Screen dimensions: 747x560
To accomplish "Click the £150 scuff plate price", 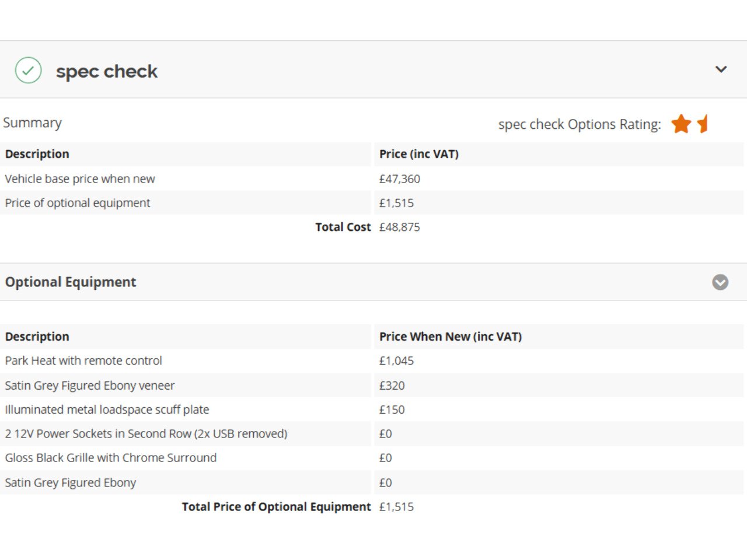I will coord(392,409).
